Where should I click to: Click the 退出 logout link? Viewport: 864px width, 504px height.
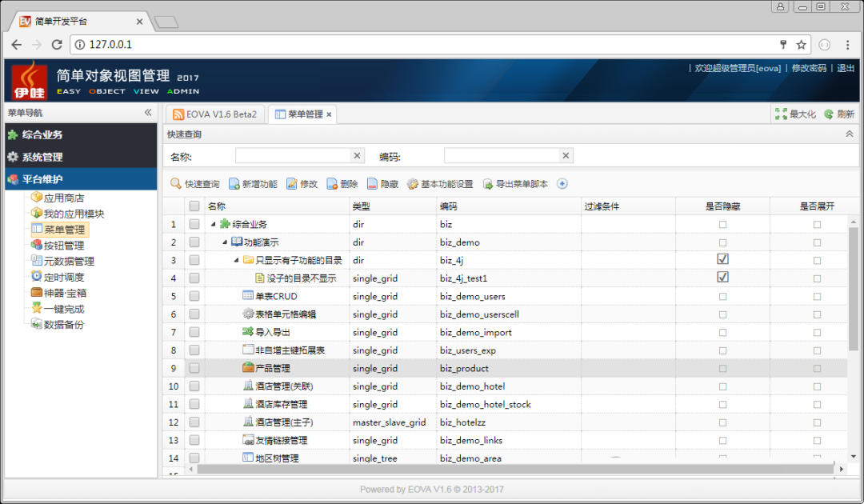click(x=846, y=69)
